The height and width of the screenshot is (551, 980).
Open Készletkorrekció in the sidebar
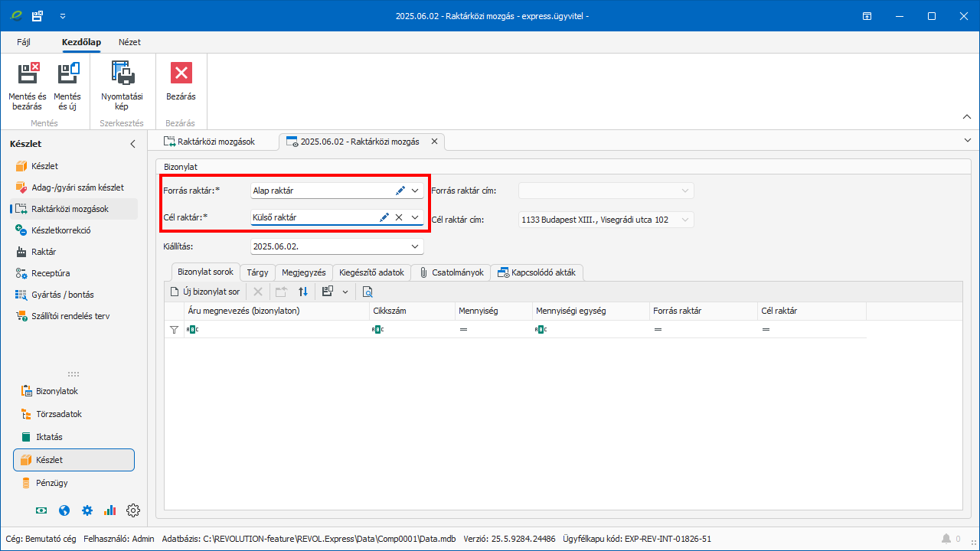pos(73,230)
